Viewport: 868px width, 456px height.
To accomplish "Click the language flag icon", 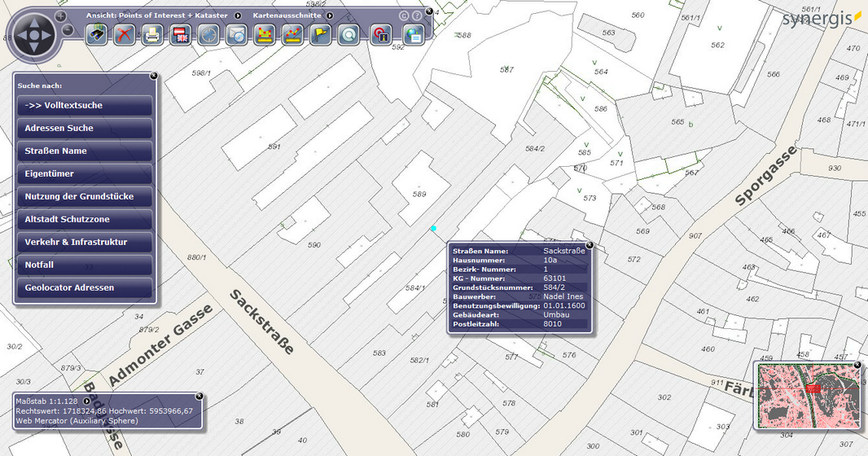I will (181, 35).
